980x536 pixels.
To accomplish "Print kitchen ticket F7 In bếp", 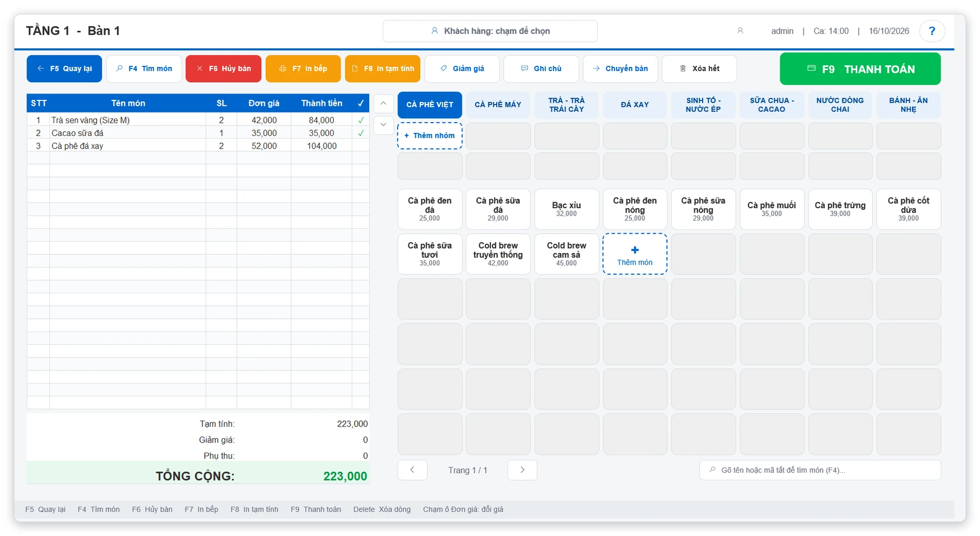I will (303, 69).
